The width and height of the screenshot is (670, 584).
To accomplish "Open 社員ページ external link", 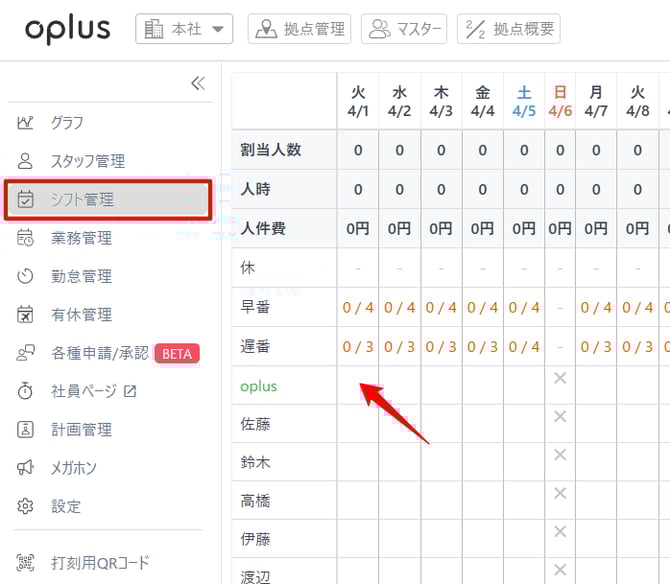I will click(93, 391).
